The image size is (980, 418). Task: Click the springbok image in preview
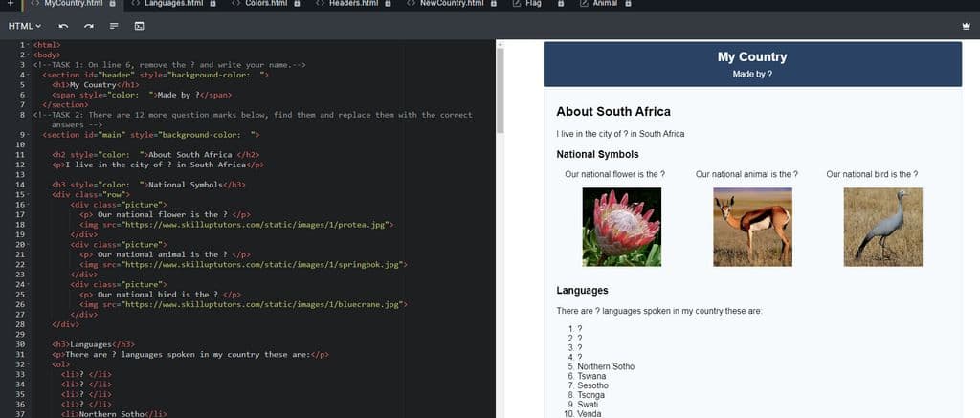(x=752, y=227)
